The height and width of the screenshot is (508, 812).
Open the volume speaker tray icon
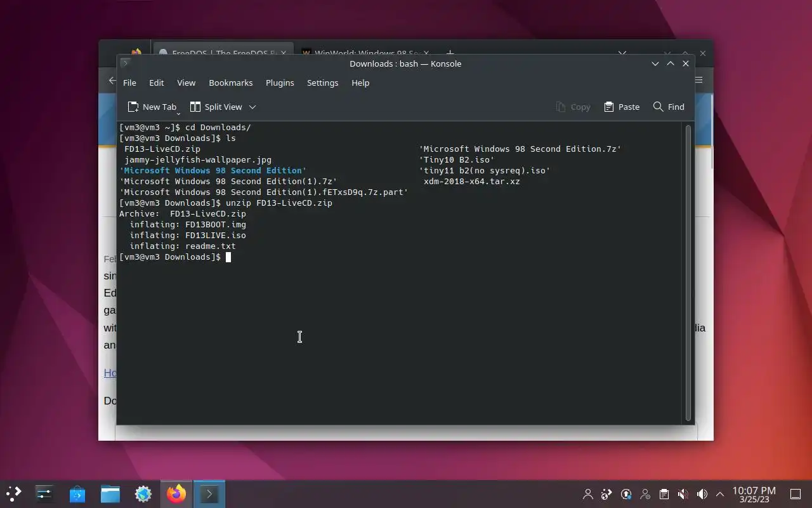pyautogui.click(x=702, y=494)
